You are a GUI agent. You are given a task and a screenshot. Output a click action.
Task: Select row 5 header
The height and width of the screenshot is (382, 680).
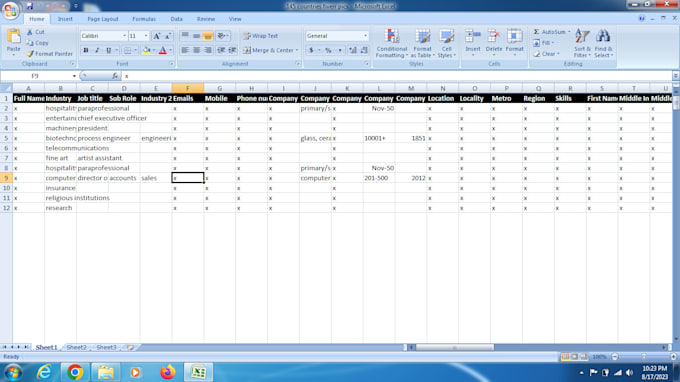pos(6,138)
